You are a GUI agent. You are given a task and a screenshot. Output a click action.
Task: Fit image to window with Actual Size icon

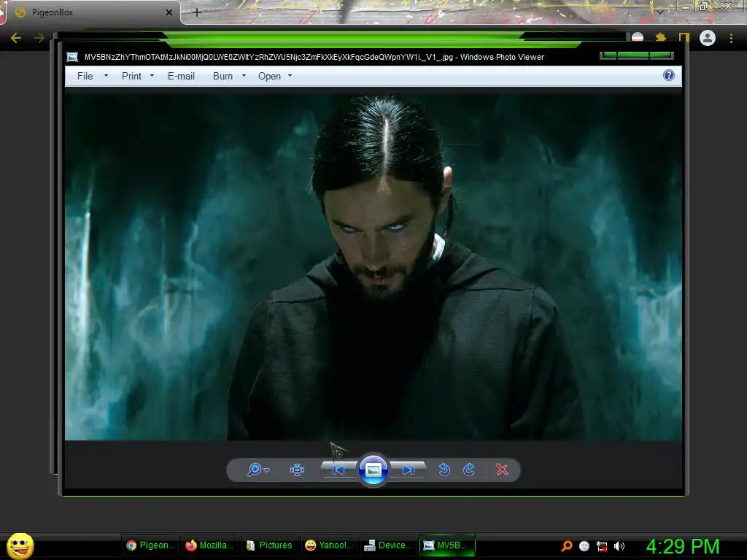(298, 470)
